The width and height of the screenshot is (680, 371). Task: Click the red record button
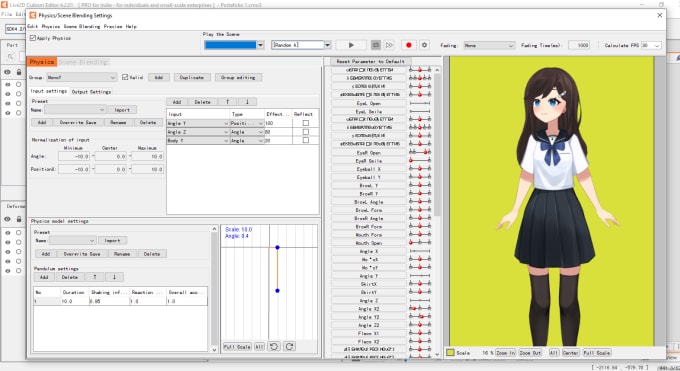point(409,45)
